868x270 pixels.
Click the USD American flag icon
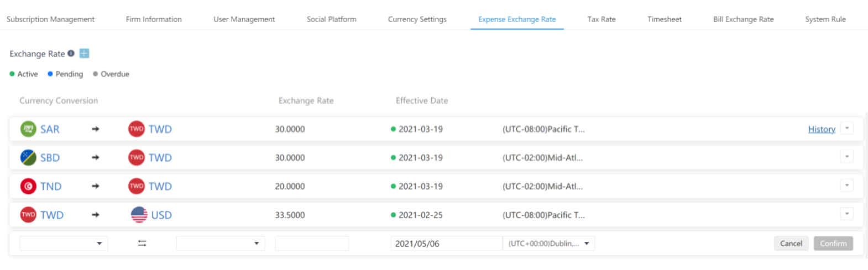click(139, 215)
